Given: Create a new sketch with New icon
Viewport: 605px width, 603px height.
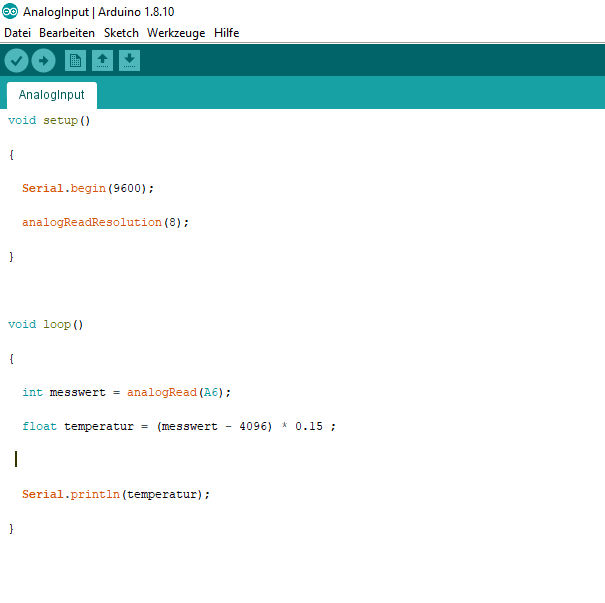Looking at the screenshot, I should [75, 61].
